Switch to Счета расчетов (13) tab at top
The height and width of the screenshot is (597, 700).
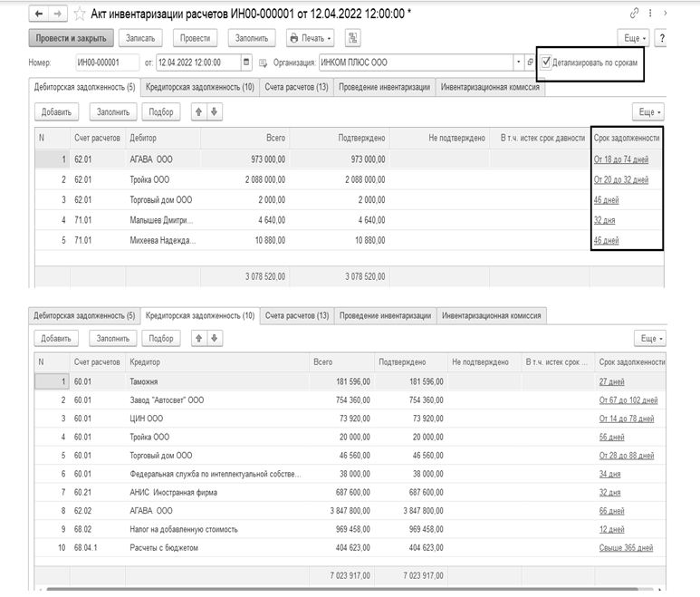(296, 88)
